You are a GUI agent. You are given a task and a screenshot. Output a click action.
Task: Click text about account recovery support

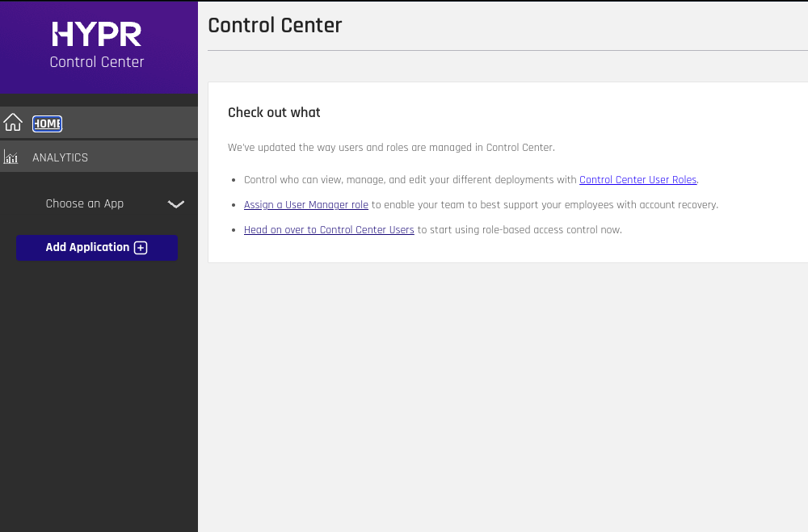click(x=545, y=205)
